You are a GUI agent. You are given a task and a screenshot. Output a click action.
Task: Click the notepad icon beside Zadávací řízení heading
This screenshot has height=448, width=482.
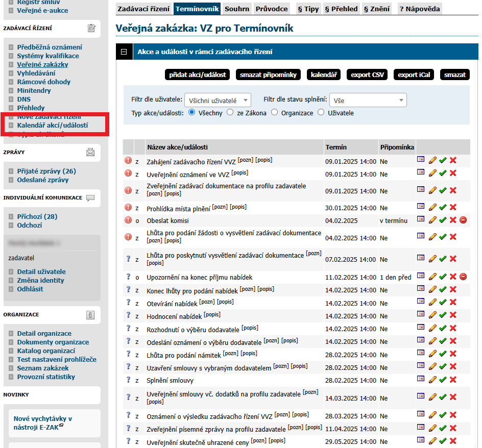(x=91, y=28)
